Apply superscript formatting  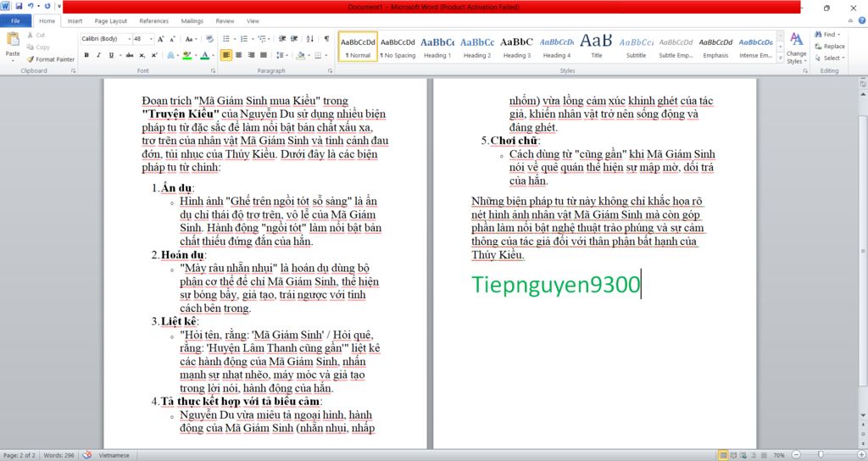(154, 55)
